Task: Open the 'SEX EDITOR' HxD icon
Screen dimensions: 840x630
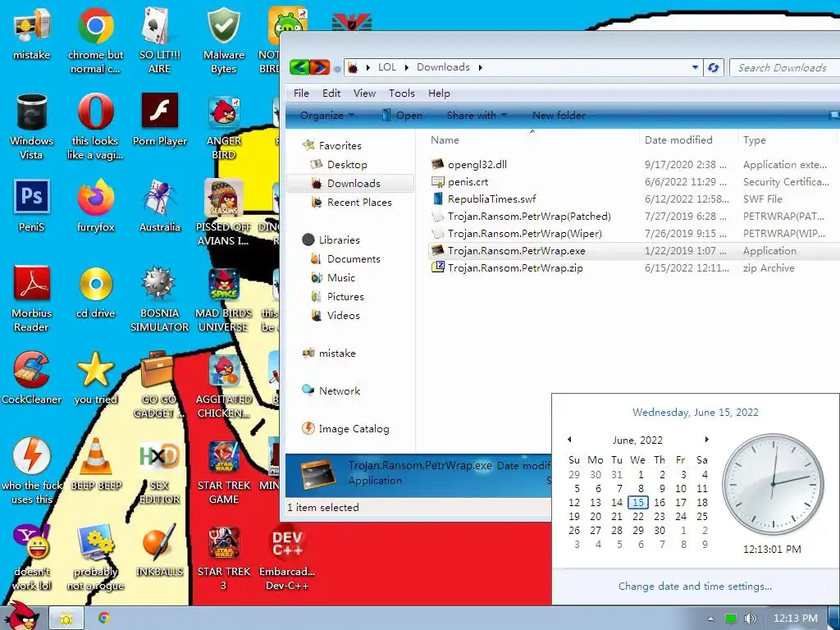Action: pos(160,472)
